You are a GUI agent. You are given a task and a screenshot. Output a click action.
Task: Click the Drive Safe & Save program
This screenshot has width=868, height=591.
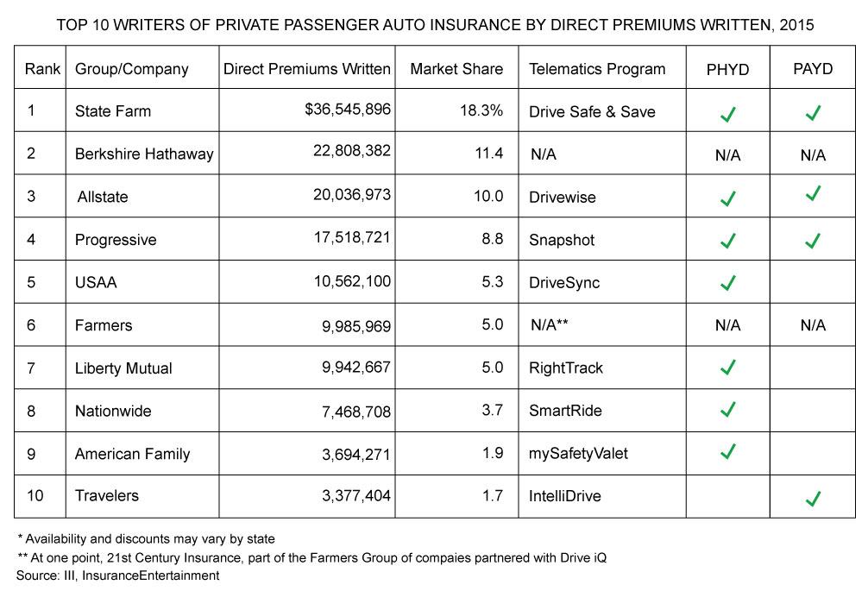click(x=592, y=112)
